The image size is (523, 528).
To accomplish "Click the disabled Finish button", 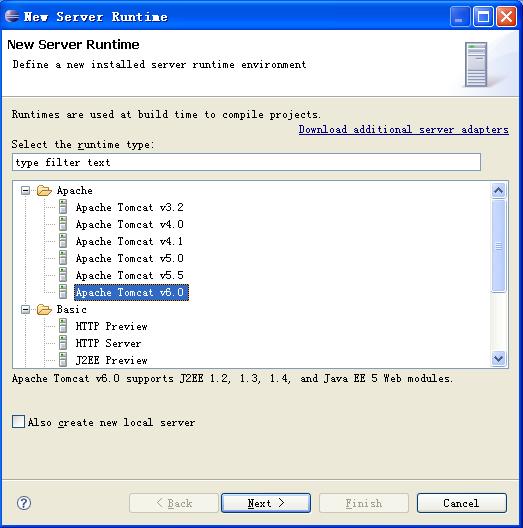I will pyautogui.click(x=364, y=503).
